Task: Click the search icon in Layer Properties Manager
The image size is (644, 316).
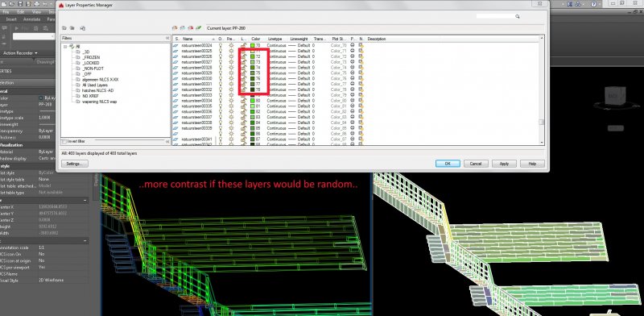Action: pos(518,16)
